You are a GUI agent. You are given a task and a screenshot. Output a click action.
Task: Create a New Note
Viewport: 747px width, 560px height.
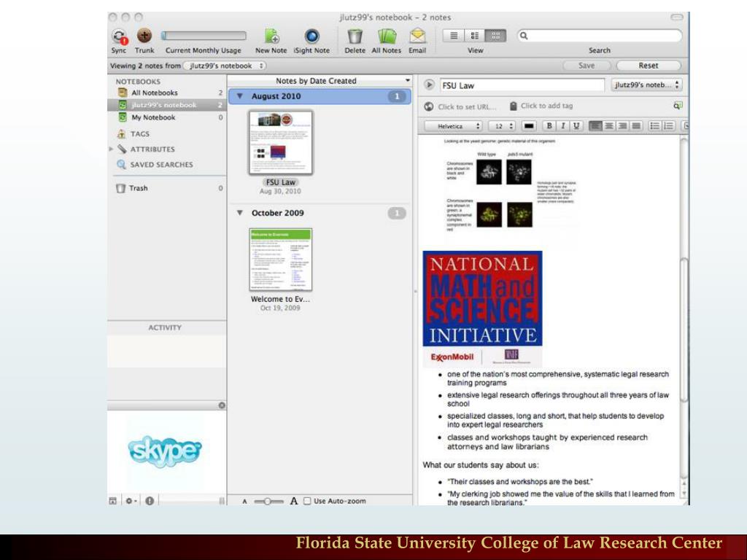tap(271, 36)
